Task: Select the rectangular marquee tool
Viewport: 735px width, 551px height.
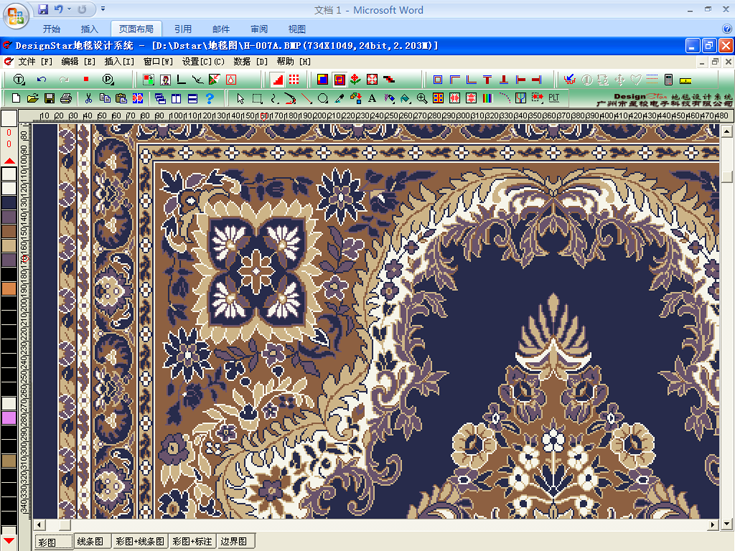Action: (x=257, y=98)
